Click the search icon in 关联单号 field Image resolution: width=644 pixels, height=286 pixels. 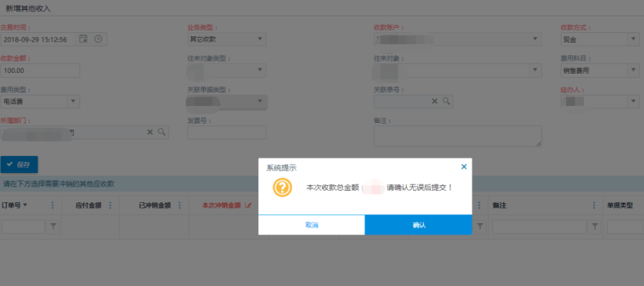pyautogui.click(x=447, y=102)
